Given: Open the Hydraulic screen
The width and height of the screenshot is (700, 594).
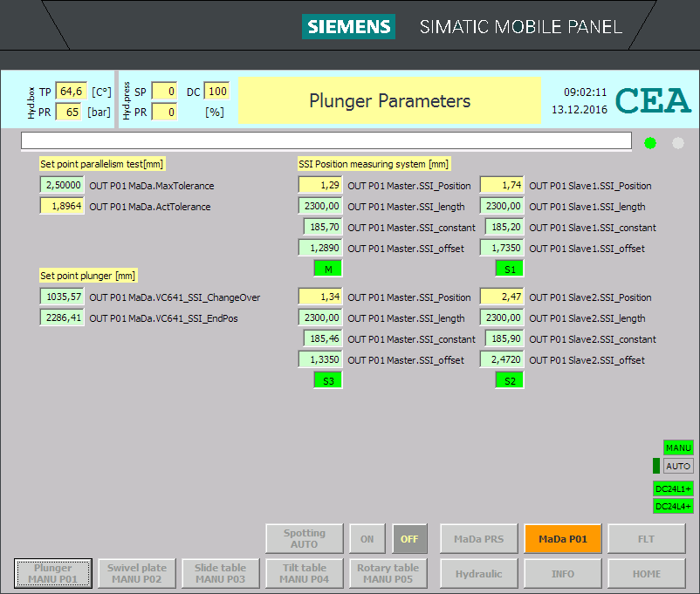Looking at the screenshot, I should point(478,574).
